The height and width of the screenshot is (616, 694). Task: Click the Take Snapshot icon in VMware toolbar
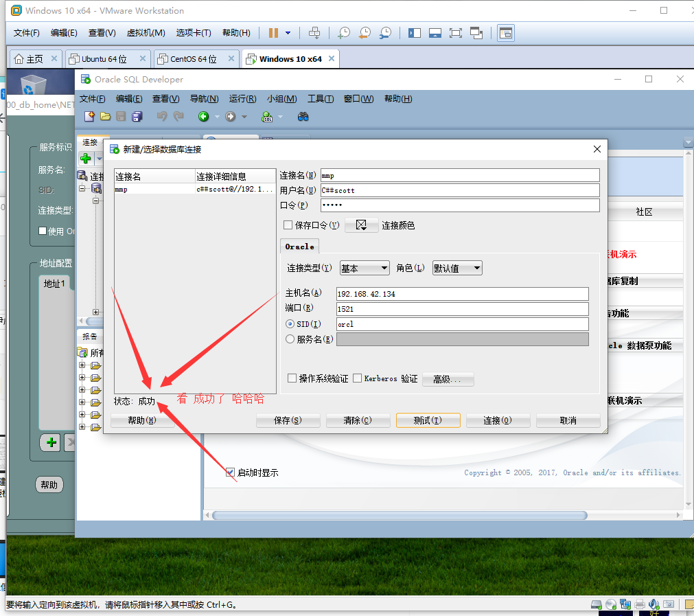(344, 33)
